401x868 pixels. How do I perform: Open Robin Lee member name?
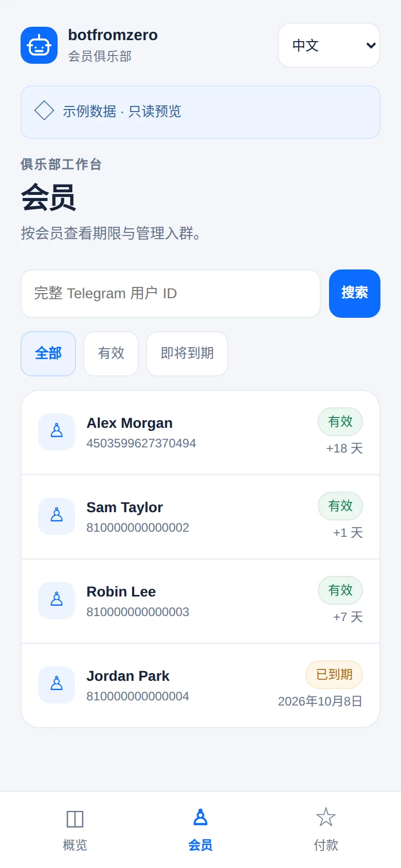pos(121,592)
